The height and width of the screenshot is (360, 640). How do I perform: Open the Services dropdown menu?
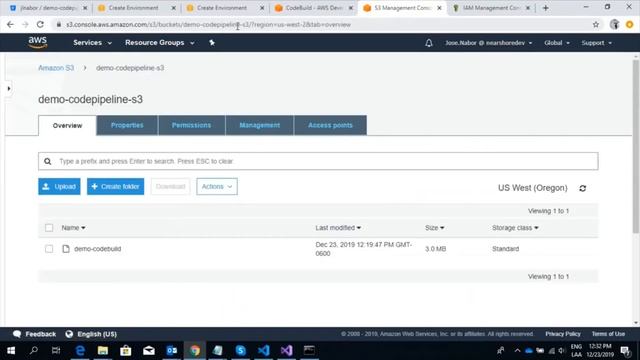[92, 42]
